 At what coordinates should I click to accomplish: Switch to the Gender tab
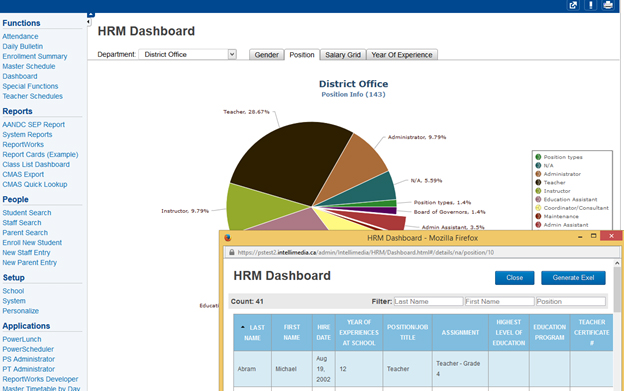tap(266, 55)
